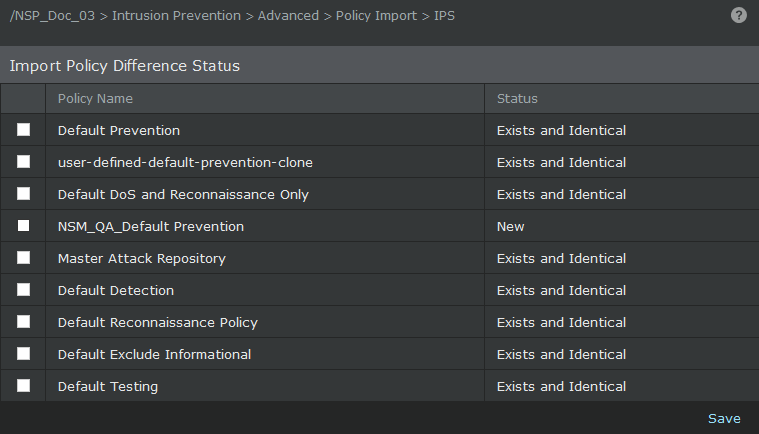Select IPS in the breadcrumb path
This screenshot has width=759, height=434.
pyautogui.click(x=444, y=15)
